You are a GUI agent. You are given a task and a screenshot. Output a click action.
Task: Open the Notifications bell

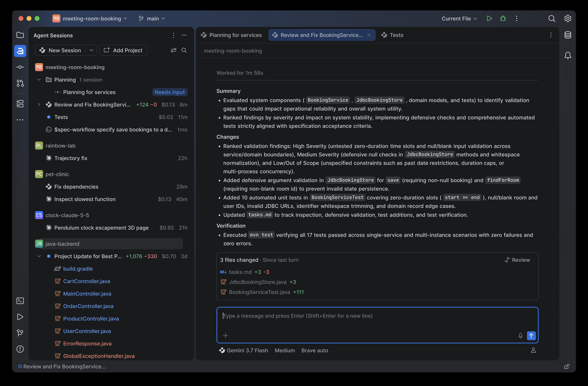[567, 55]
